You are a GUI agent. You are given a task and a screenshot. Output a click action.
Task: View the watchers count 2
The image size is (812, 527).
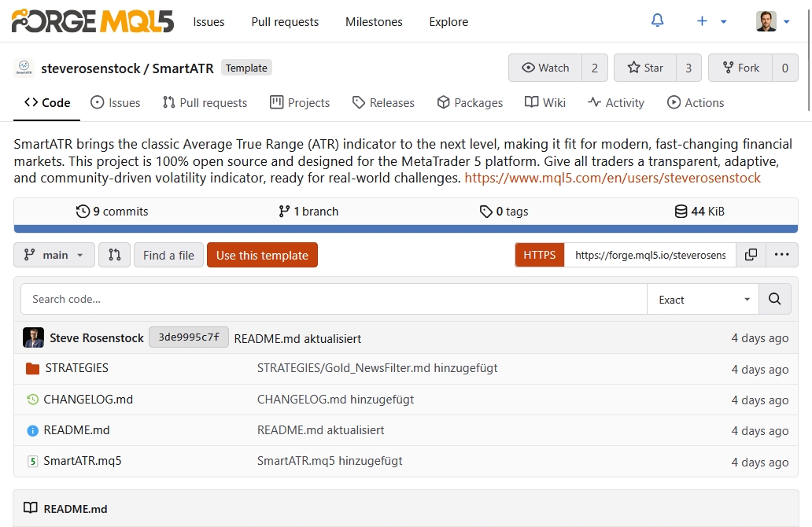point(595,68)
